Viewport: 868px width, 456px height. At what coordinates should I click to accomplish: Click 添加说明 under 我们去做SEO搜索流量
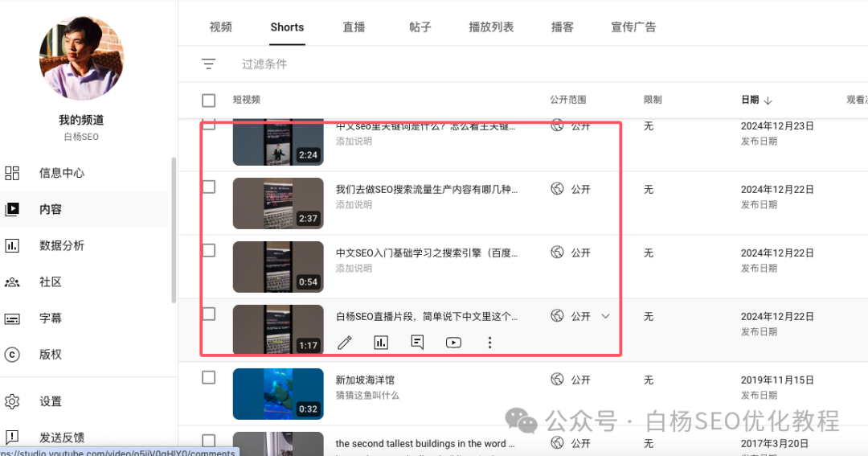coord(354,205)
